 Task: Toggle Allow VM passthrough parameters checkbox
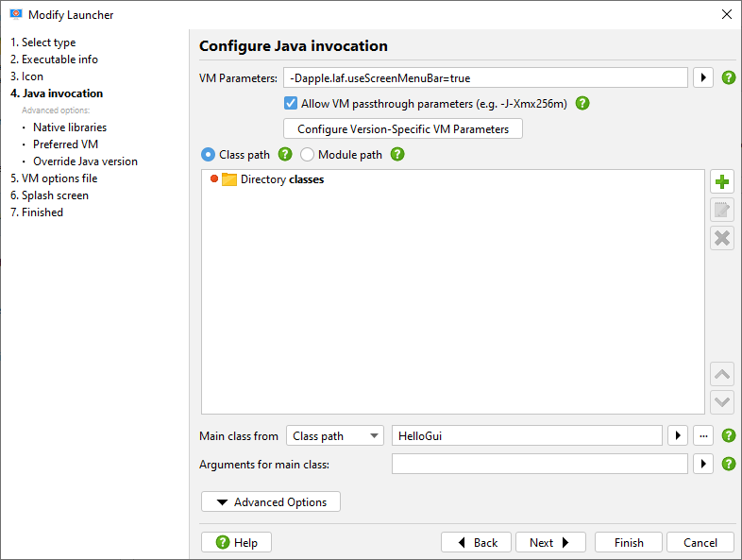(291, 103)
